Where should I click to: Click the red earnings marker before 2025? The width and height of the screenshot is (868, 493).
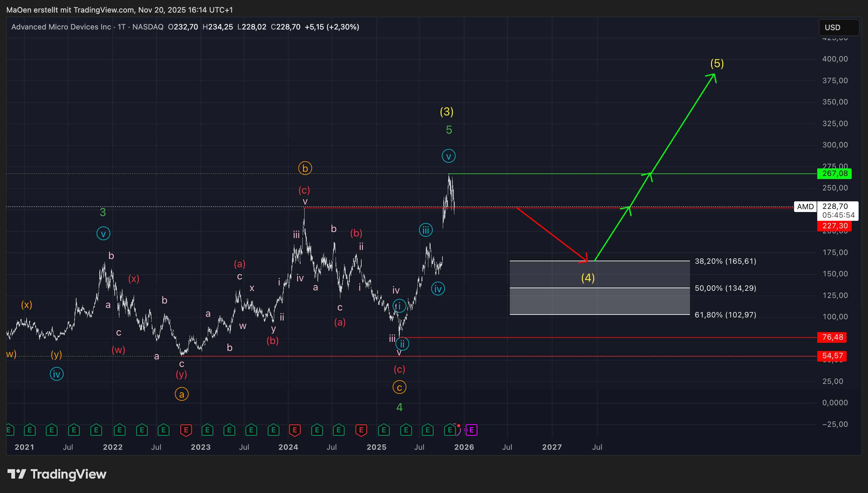[361, 430]
